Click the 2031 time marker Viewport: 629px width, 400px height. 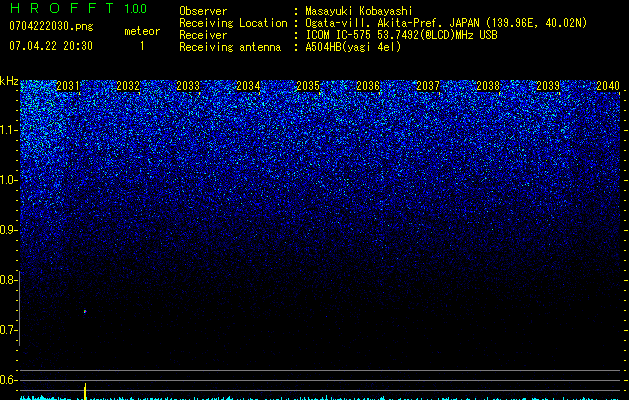click(68, 86)
